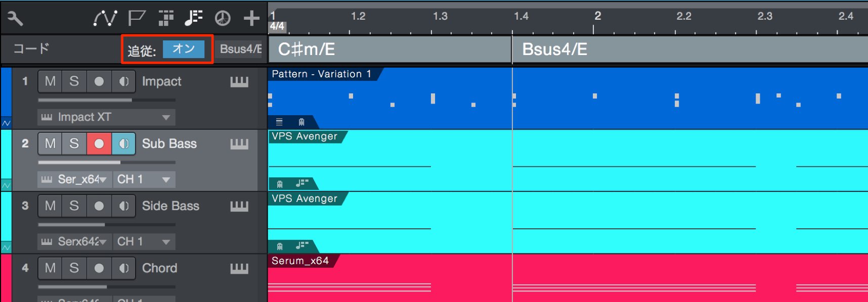Click 4/4 time signature marker

(x=277, y=26)
